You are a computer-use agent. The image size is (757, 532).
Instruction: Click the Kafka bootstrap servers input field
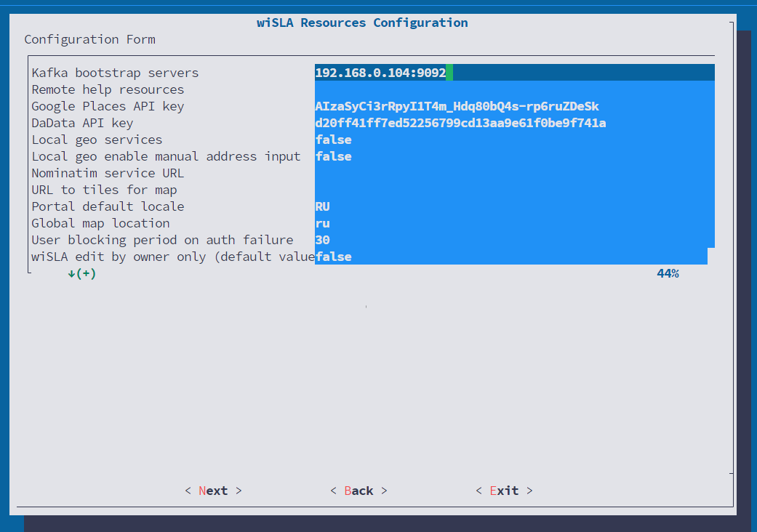[x=513, y=73]
